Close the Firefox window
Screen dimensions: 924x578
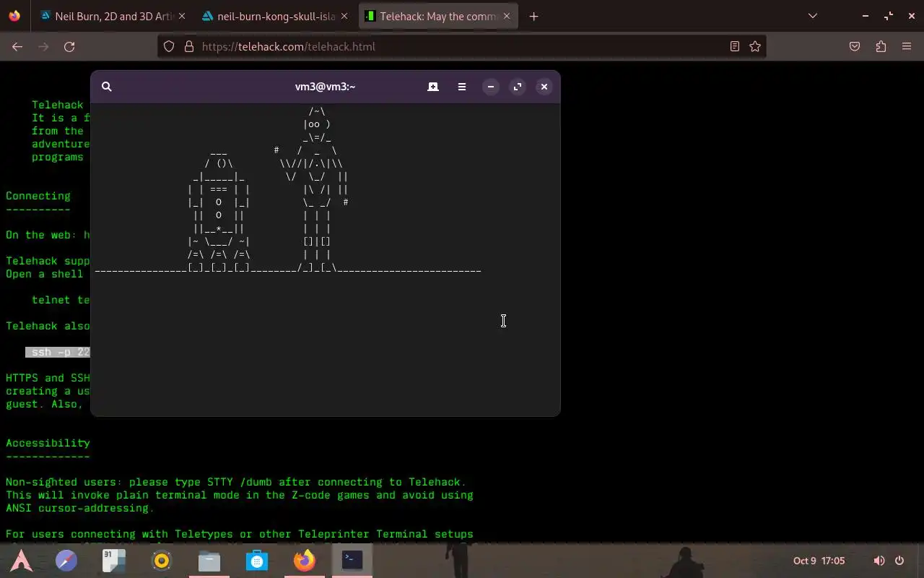pyautogui.click(x=912, y=16)
